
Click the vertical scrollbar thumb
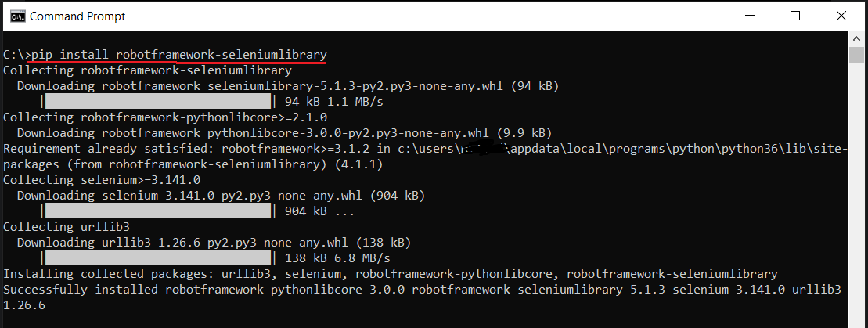[x=855, y=56]
